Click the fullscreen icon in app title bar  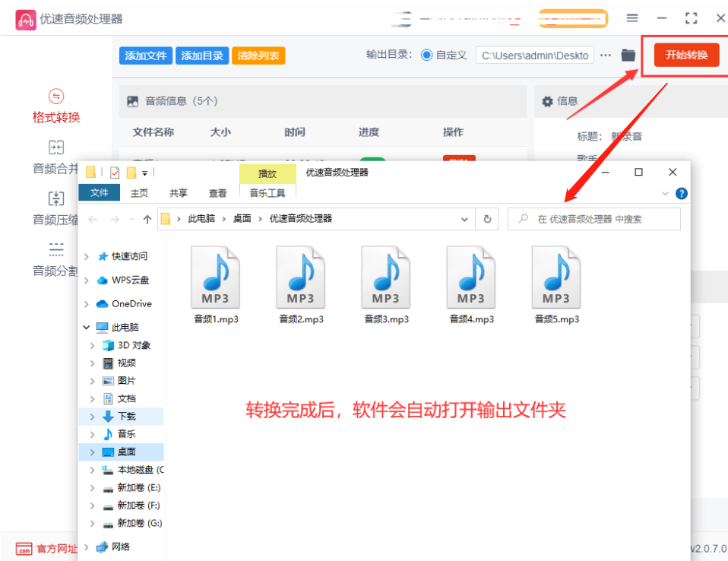(691, 18)
